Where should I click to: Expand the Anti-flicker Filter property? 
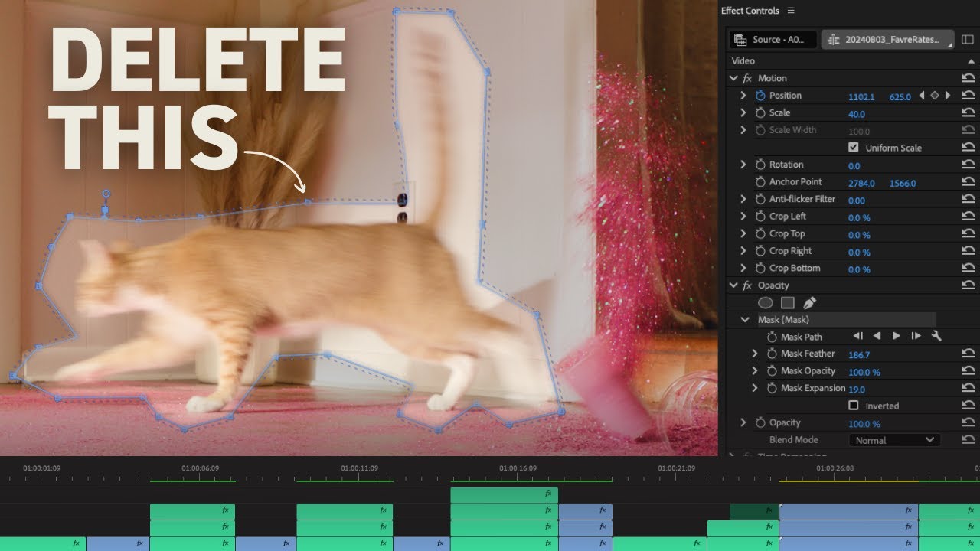pyautogui.click(x=743, y=199)
